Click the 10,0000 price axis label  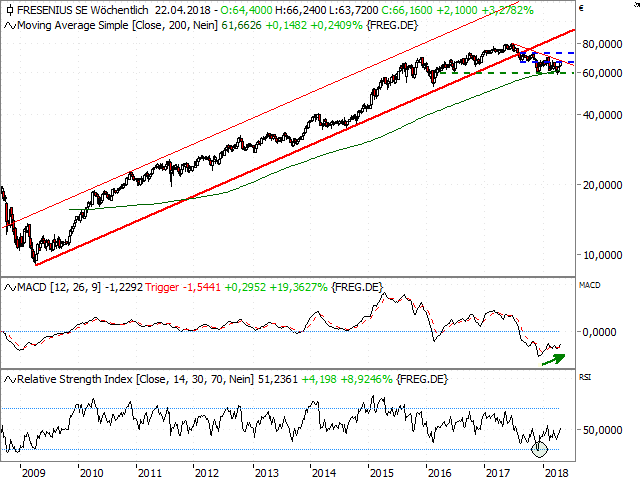coord(602,255)
